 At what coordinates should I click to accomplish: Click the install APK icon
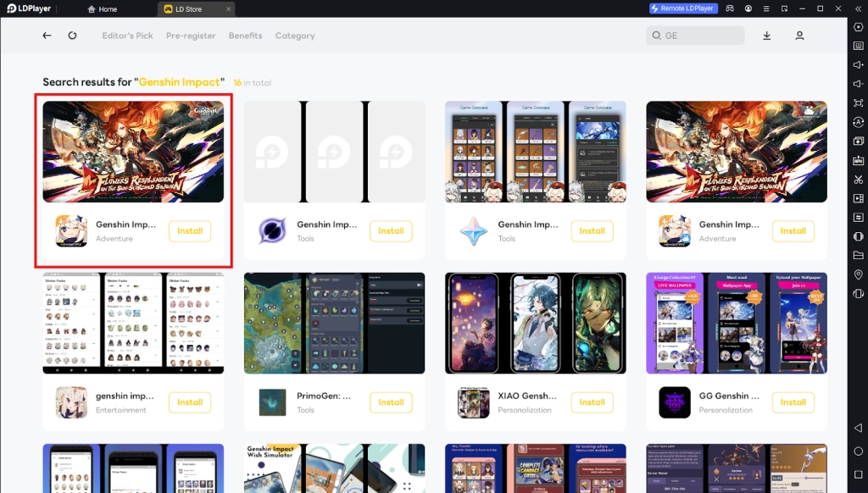858,160
